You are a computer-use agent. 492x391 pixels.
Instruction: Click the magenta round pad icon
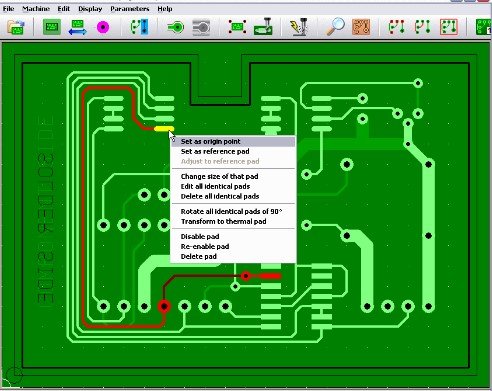[x=103, y=27]
